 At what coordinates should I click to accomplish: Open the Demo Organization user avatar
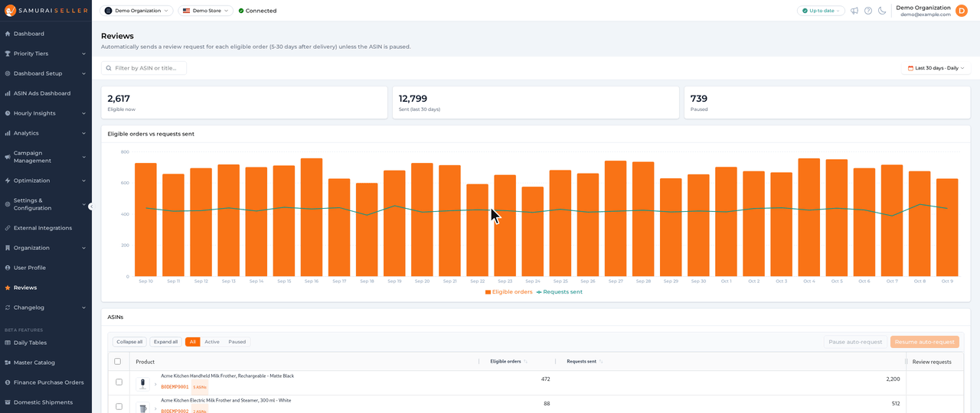tap(962, 11)
